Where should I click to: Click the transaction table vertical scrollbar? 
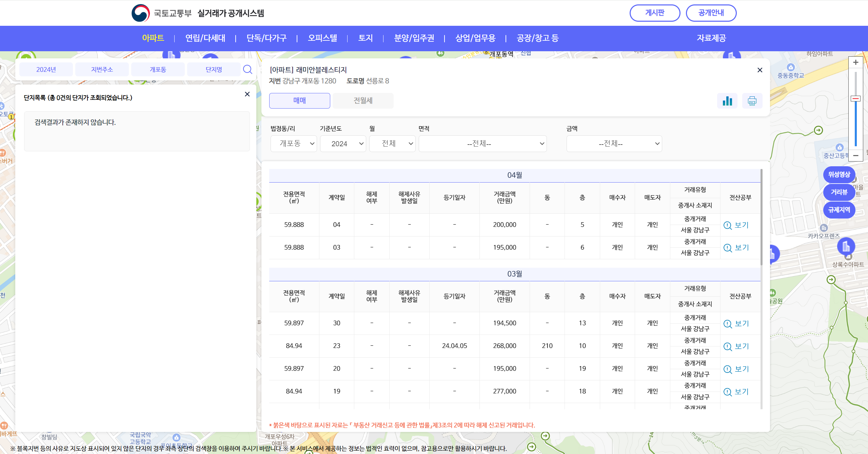761,217
